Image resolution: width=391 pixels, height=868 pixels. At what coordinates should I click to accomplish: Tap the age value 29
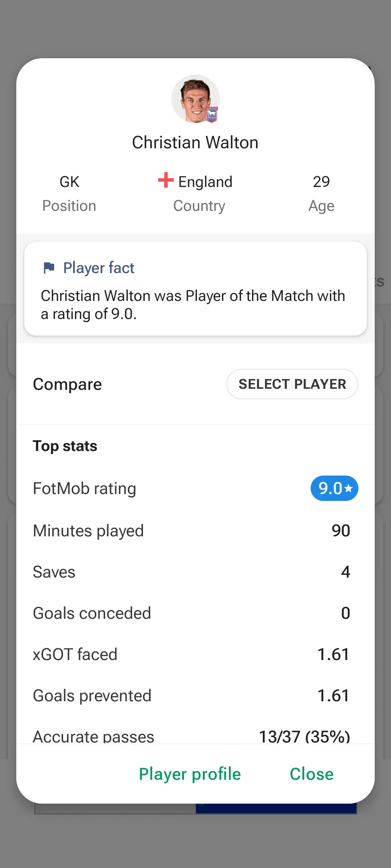[x=321, y=182]
